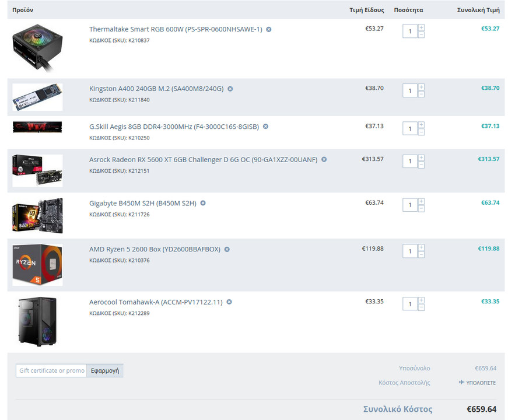The height and width of the screenshot is (420, 508).
Task: Click airplane icon to calculate shipping cost
Action: click(x=461, y=383)
